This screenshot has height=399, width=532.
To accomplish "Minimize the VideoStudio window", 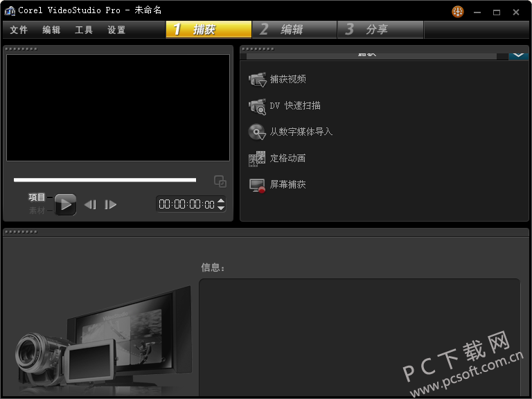I will point(477,12).
